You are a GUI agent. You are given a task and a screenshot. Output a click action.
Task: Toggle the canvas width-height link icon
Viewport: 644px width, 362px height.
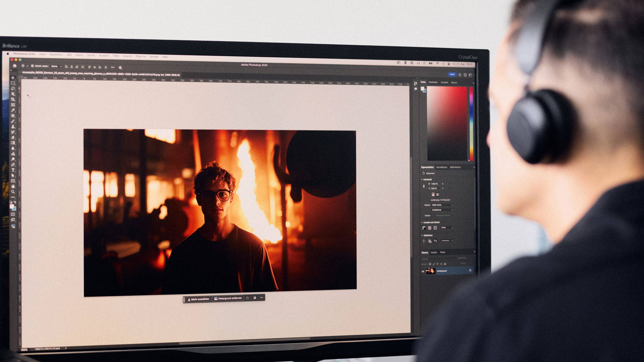[424, 186]
